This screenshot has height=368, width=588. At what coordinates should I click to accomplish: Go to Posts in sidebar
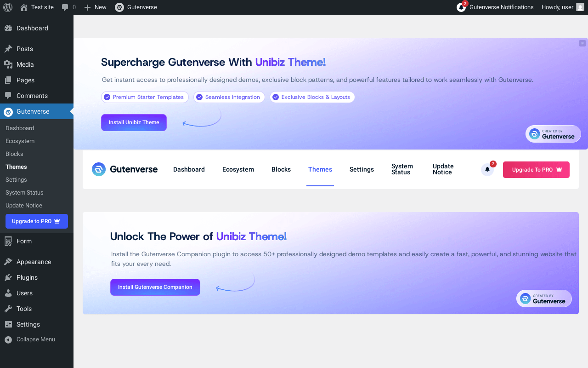37,49
